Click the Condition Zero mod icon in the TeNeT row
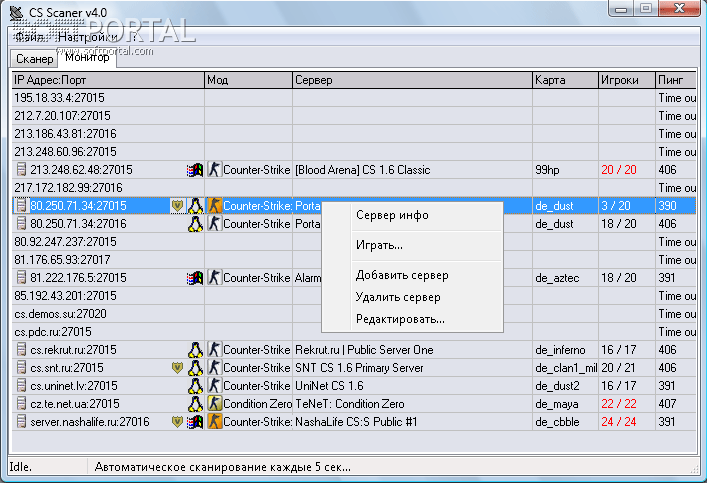 pyautogui.click(x=215, y=404)
